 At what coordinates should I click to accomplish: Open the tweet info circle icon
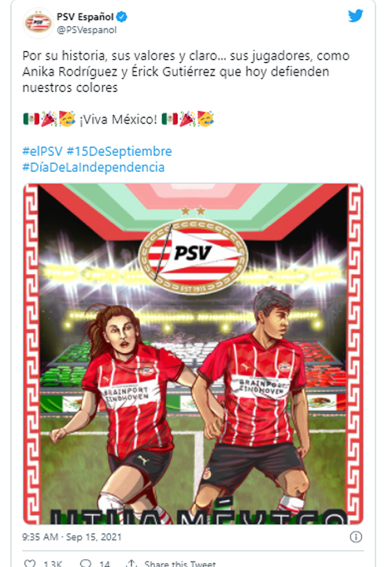tap(356, 537)
